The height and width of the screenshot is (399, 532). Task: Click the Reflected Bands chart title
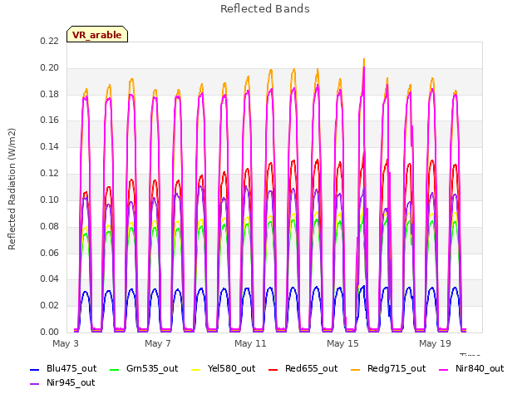coord(265,9)
